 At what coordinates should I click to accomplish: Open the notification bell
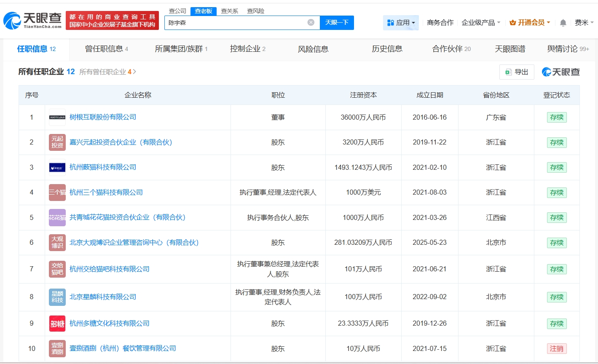(x=563, y=23)
